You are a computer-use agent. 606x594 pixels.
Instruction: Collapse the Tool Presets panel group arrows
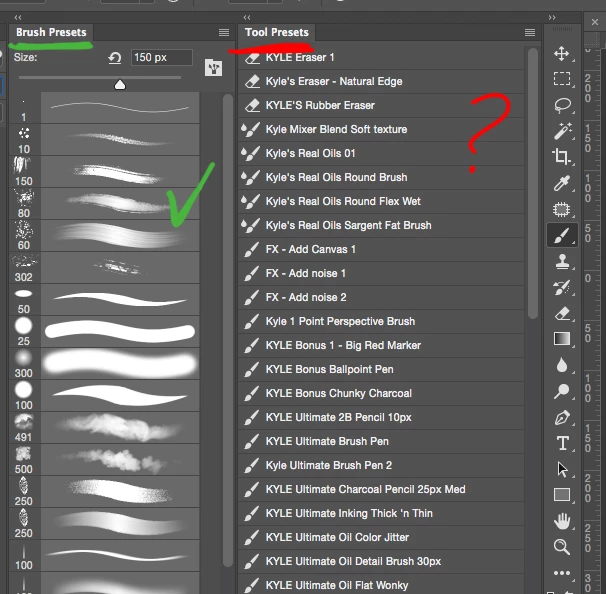tap(247, 17)
